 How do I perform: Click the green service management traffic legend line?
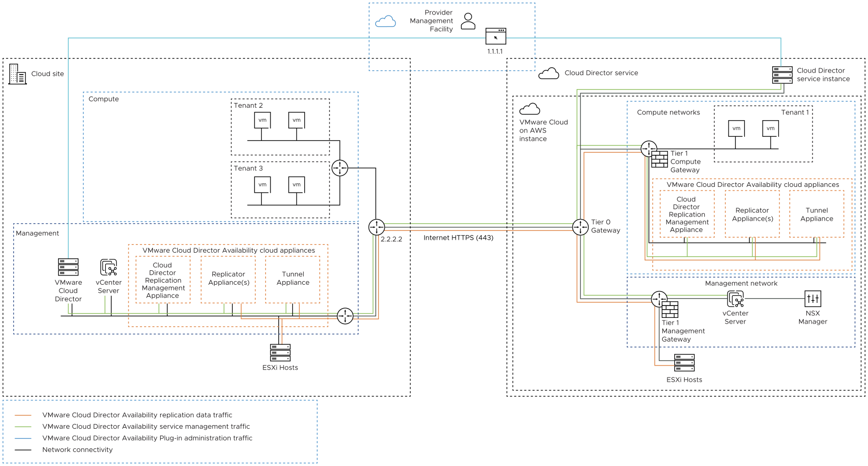pyautogui.click(x=23, y=427)
